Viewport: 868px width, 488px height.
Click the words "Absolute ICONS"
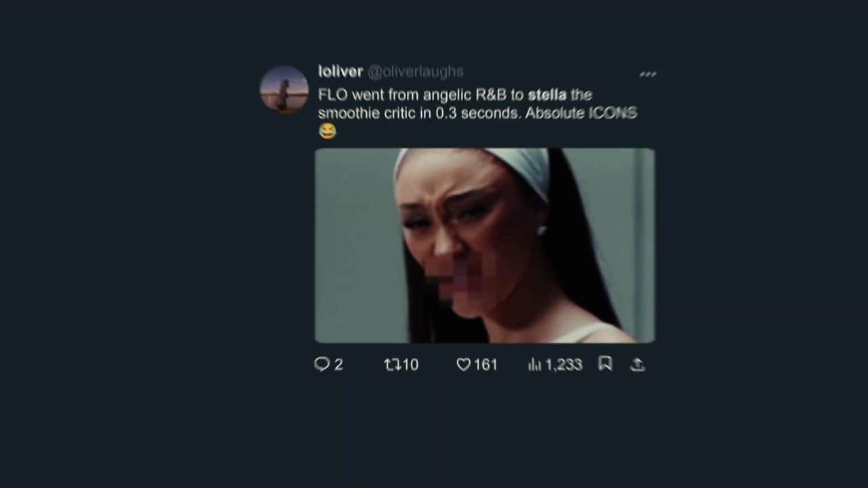point(580,113)
